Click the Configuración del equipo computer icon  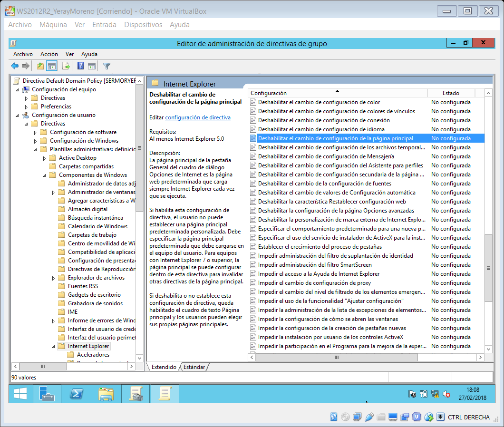pos(26,89)
